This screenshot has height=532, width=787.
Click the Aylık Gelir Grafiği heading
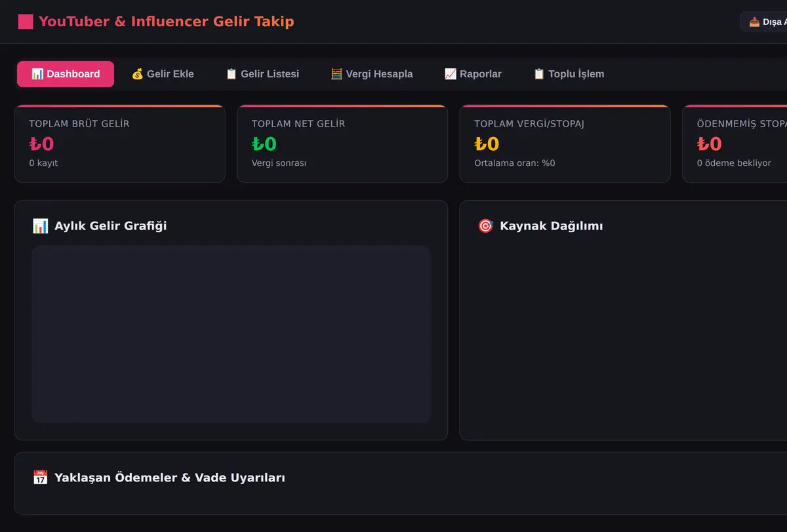click(110, 226)
